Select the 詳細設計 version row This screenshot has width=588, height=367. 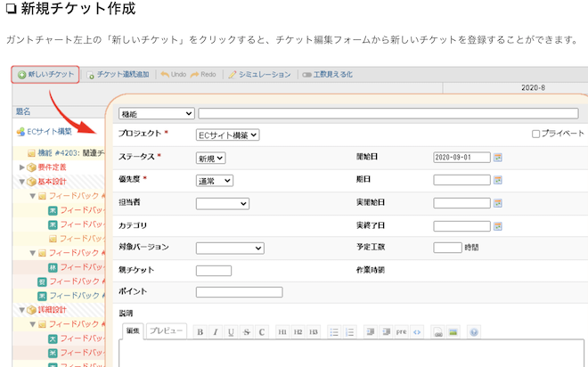[53, 310]
